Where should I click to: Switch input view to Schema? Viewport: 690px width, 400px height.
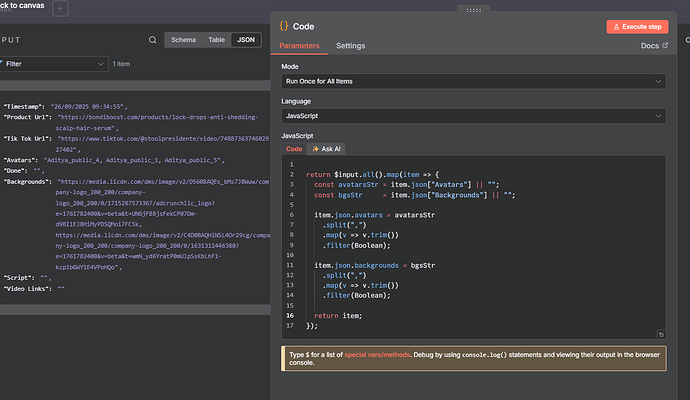coord(184,40)
